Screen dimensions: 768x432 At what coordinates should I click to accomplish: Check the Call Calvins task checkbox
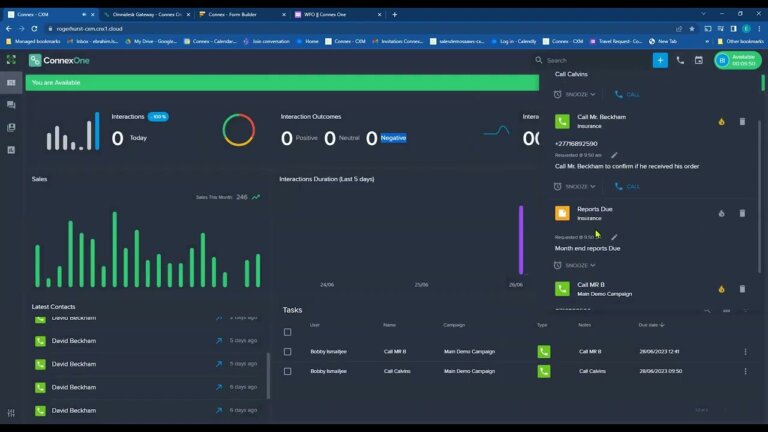click(288, 371)
